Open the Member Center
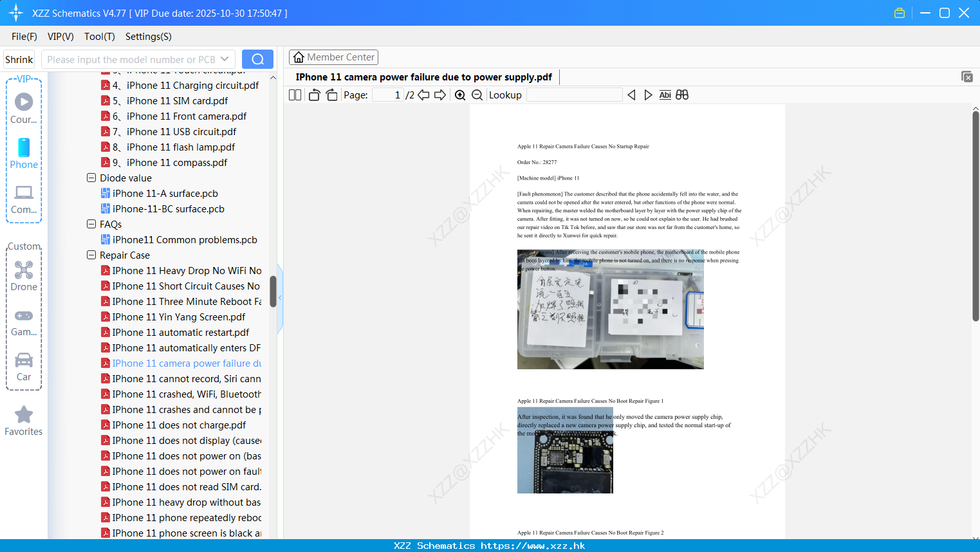Viewport: 980px width, 552px height. [x=333, y=57]
